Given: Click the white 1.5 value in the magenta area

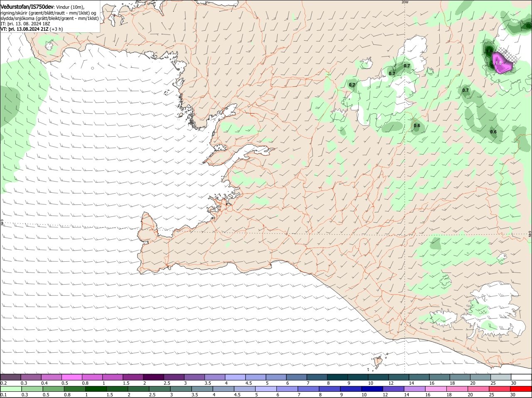Looking at the screenshot, I should click(x=499, y=63).
